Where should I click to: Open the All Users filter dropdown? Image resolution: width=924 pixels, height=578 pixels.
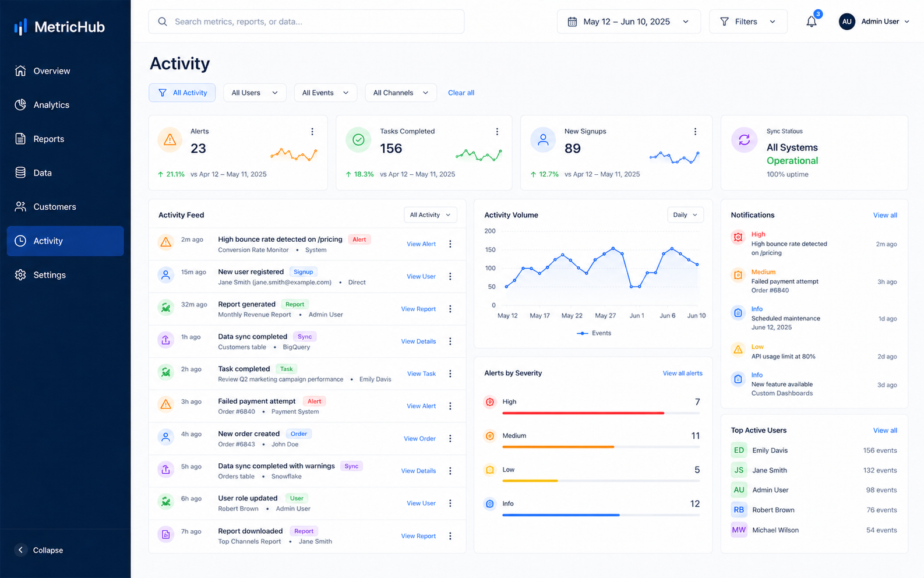tap(255, 93)
